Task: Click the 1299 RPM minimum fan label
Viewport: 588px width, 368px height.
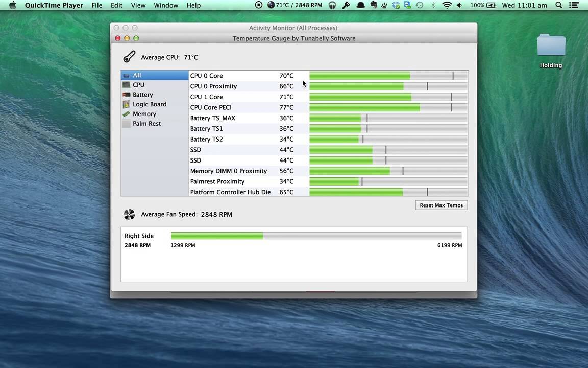Action: (183, 245)
